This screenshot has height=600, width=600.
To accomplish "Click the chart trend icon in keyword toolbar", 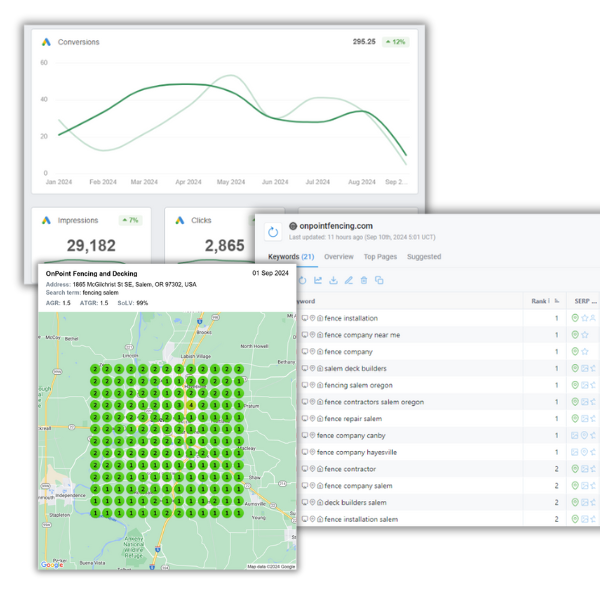I will (x=318, y=280).
